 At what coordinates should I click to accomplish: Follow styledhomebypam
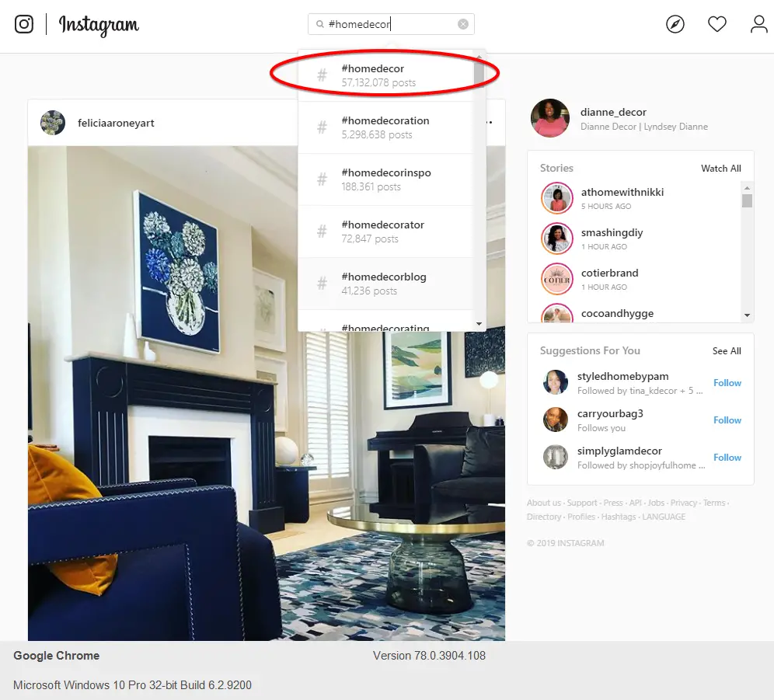(x=727, y=382)
